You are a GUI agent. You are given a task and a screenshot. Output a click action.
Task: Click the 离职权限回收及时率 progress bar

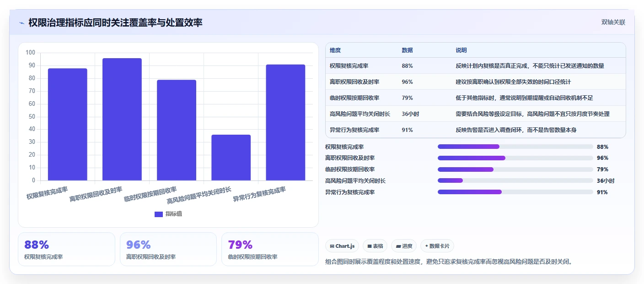tap(515, 158)
